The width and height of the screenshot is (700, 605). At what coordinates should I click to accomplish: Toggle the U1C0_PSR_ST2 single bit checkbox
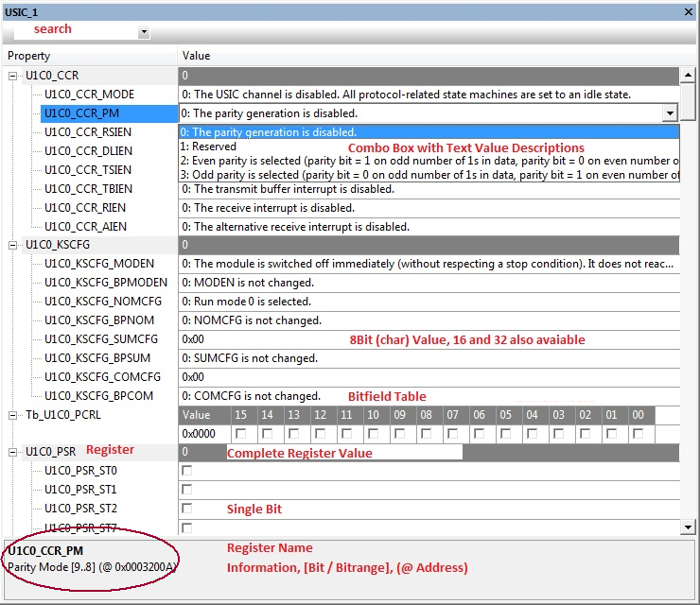coord(187,509)
